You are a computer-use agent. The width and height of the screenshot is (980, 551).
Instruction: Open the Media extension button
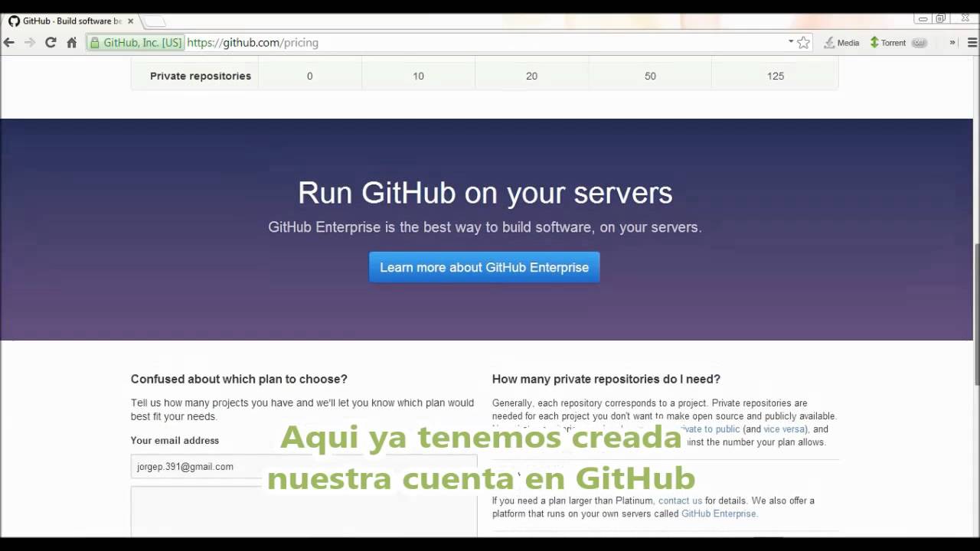click(841, 43)
